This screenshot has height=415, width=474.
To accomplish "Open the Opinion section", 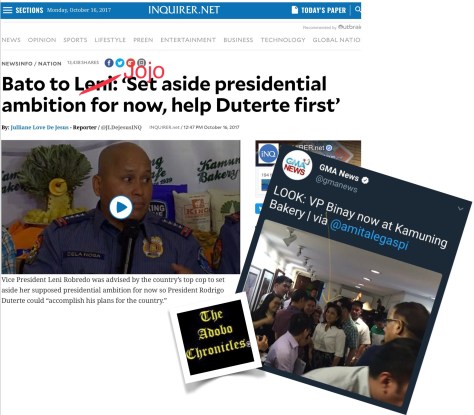I will point(42,40).
